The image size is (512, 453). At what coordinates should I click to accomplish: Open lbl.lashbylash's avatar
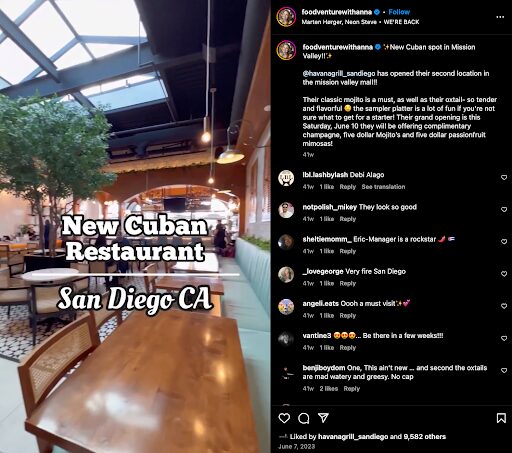point(286,178)
